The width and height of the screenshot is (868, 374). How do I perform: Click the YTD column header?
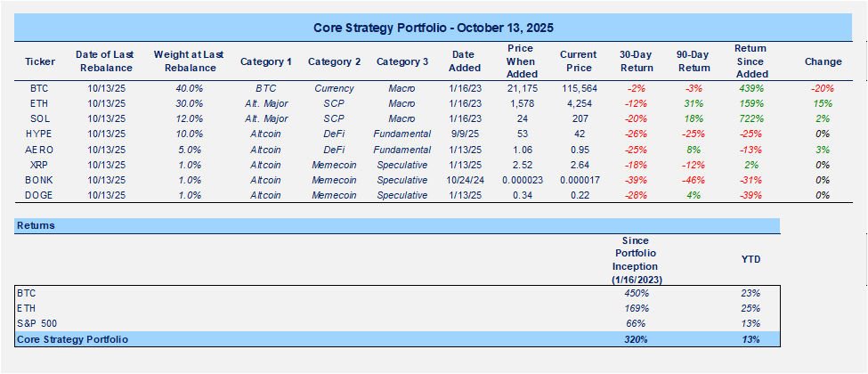(x=750, y=259)
